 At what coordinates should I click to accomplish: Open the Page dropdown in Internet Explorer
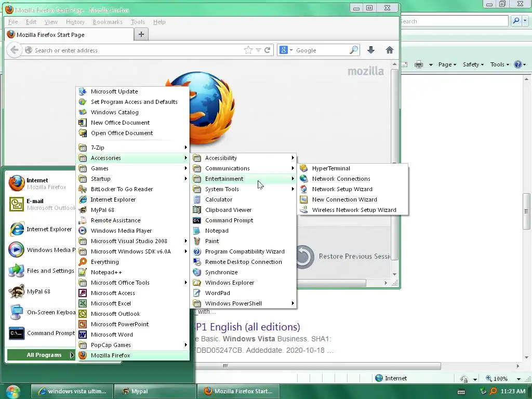pyautogui.click(x=447, y=64)
